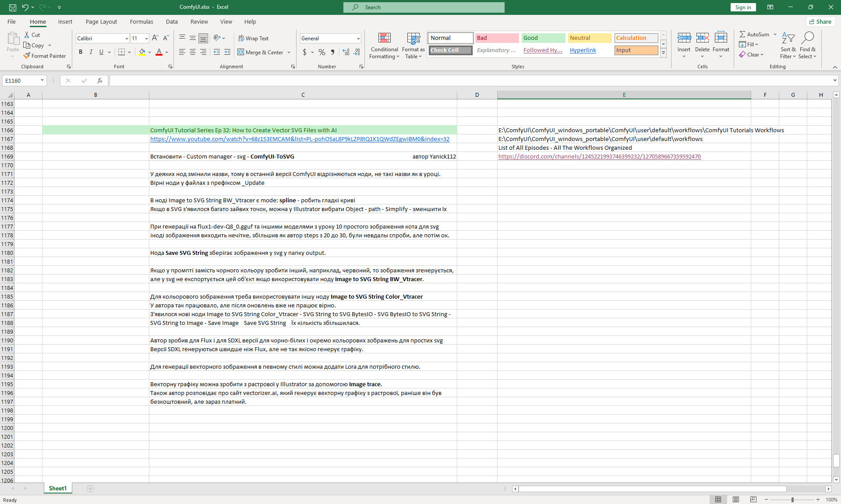Click the Format Painter brush icon

(27, 56)
